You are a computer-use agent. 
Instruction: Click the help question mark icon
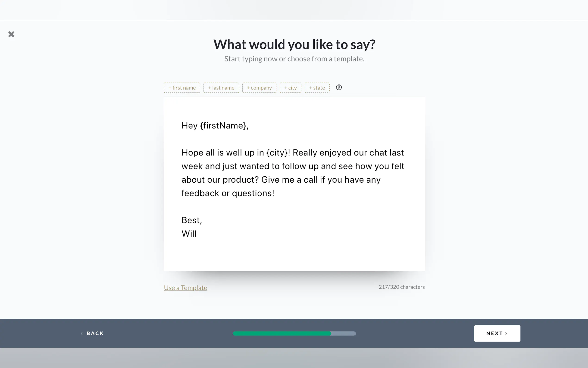coord(339,87)
